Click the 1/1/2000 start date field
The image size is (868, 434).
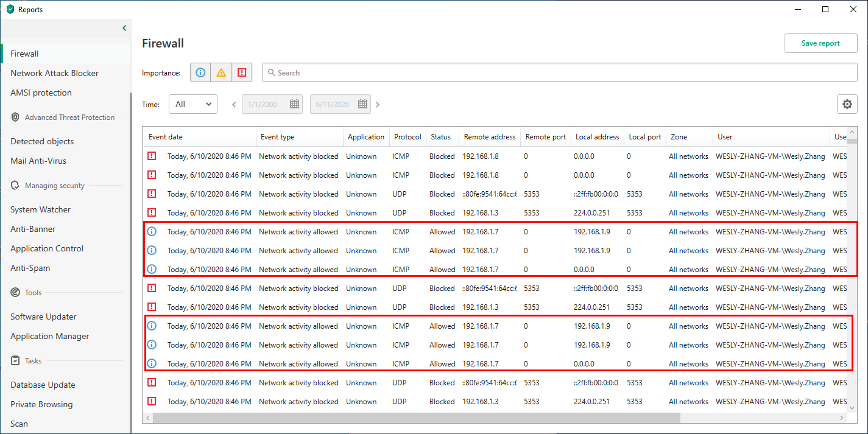272,104
